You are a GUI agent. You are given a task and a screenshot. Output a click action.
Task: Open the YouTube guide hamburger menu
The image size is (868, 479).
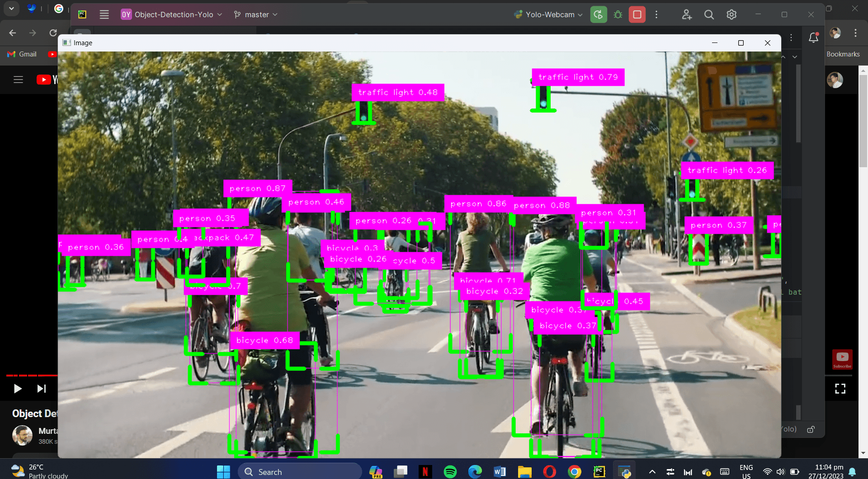pyautogui.click(x=18, y=80)
